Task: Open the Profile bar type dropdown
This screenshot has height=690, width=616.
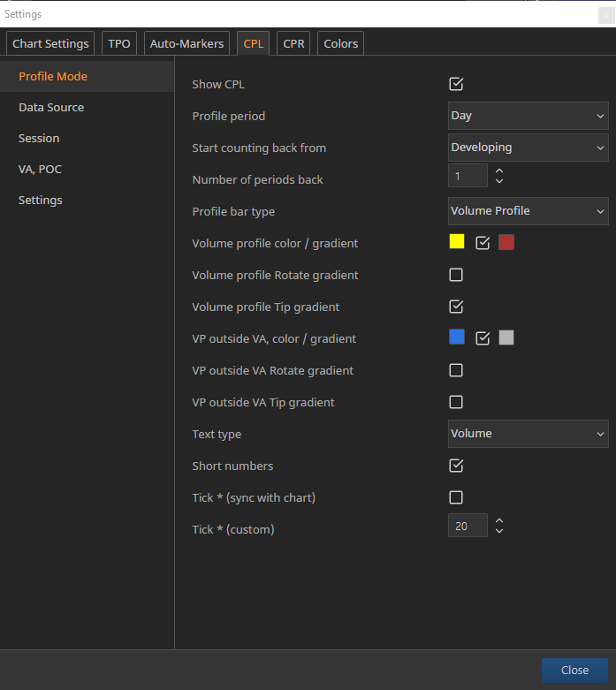Action: [528, 211]
